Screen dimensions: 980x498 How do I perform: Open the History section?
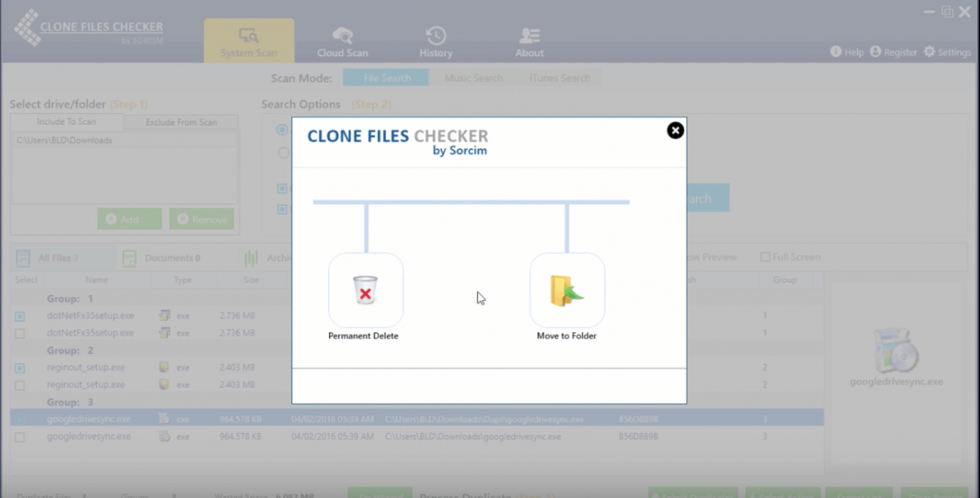click(x=435, y=41)
